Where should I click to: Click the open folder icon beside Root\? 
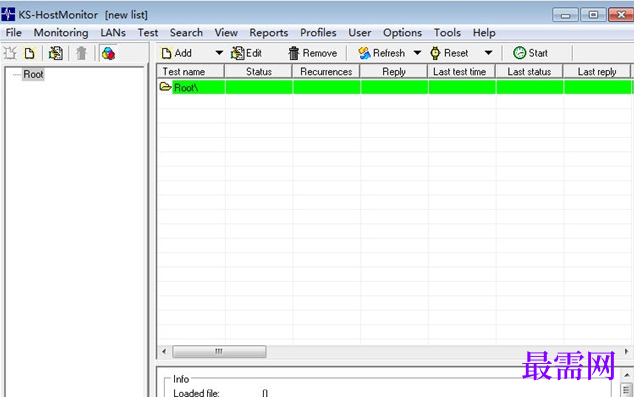coord(165,87)
